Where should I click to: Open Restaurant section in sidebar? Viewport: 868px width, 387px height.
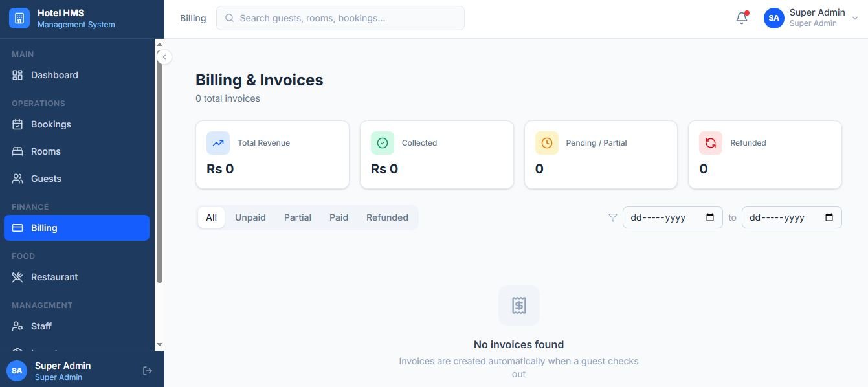(76, 277)
